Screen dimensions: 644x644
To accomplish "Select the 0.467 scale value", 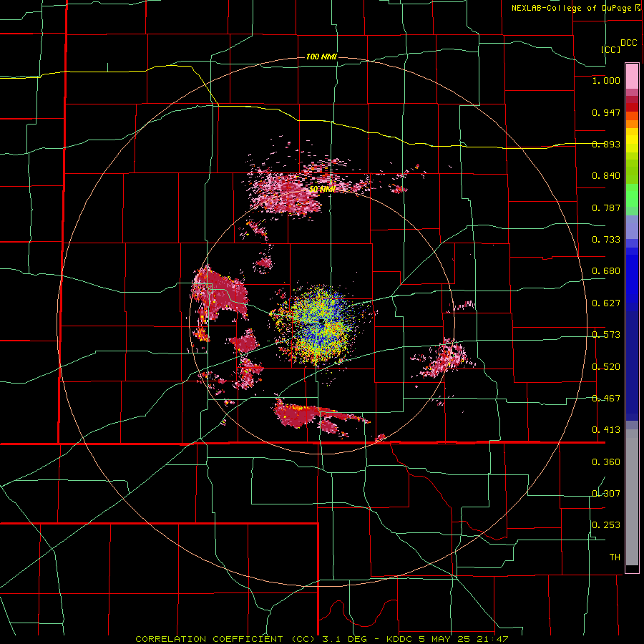I will 606,399.
